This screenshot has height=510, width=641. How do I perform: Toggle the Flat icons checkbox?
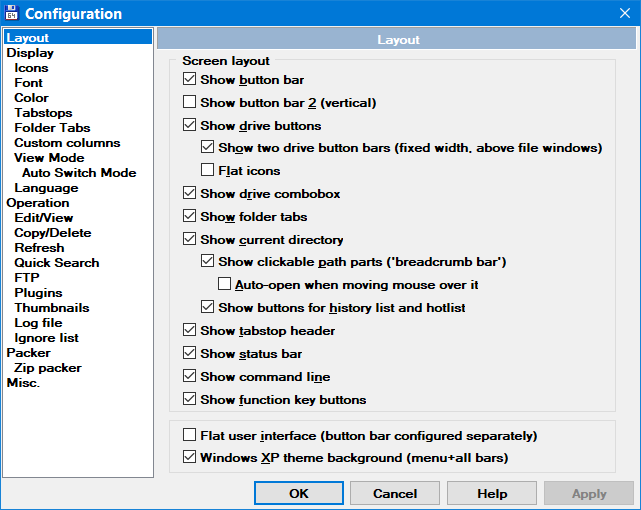208,171
